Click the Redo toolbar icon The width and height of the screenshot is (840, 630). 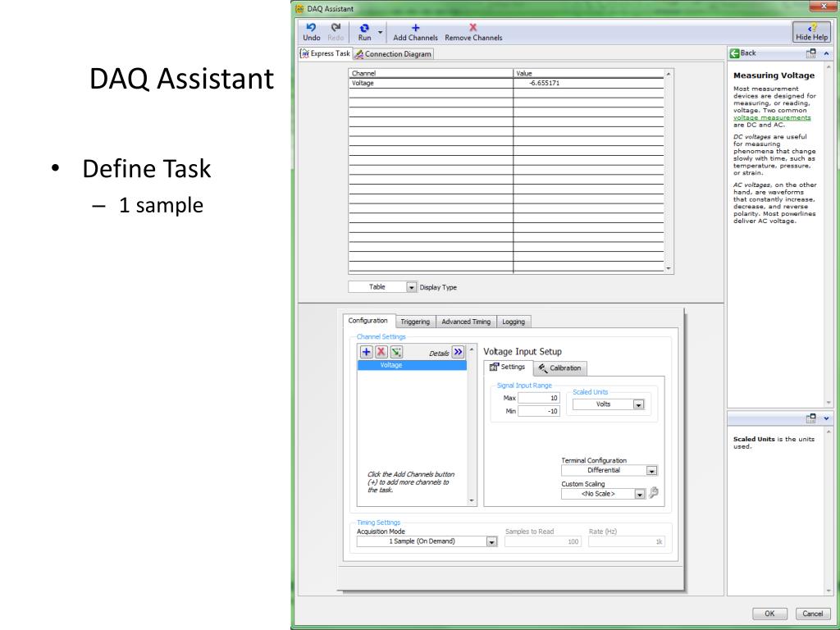[336, 32]
